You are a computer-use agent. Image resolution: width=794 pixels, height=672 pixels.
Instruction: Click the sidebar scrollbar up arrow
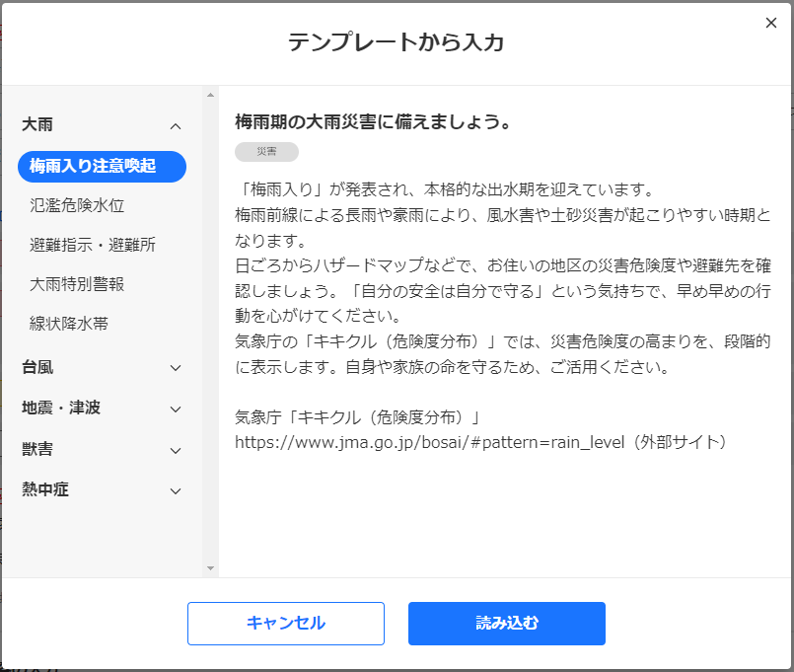tap(209, 96)
